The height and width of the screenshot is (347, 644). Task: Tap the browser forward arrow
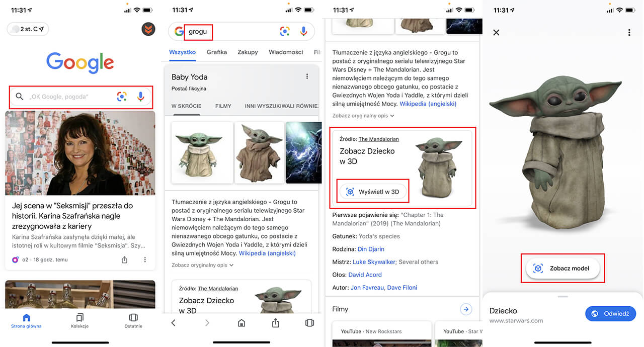[207, 323]
